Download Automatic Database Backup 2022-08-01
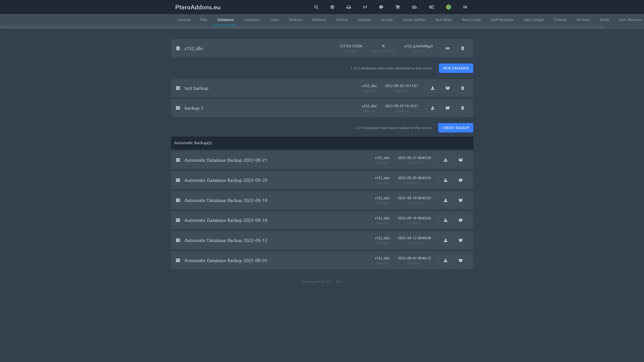Image resolution: width=644 pixels, height=362 pixels. (445, 260)
